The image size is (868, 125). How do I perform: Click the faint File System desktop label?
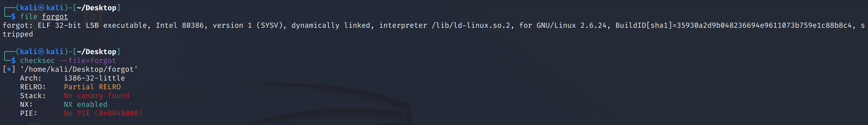click(92, 41)
